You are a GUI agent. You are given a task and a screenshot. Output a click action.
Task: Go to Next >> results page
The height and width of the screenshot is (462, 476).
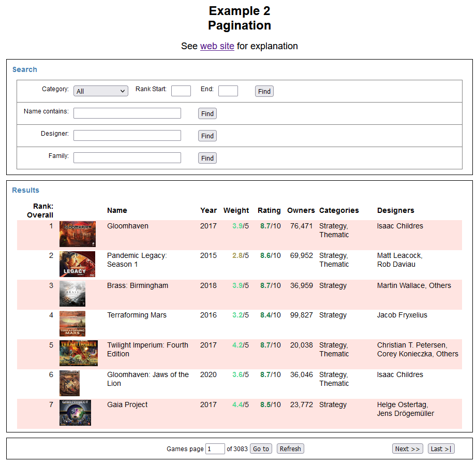click(x=407, y=449)
